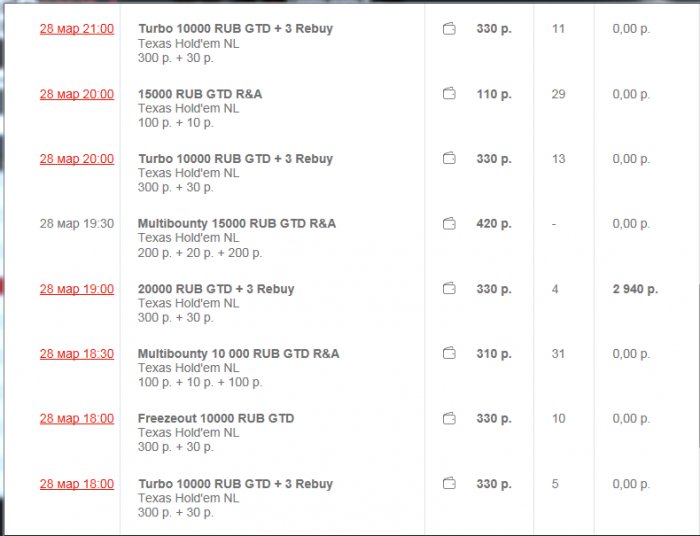Open the 28 мар 21:00 date link
The height and width of the screenshot is (536, 700).
77,29
